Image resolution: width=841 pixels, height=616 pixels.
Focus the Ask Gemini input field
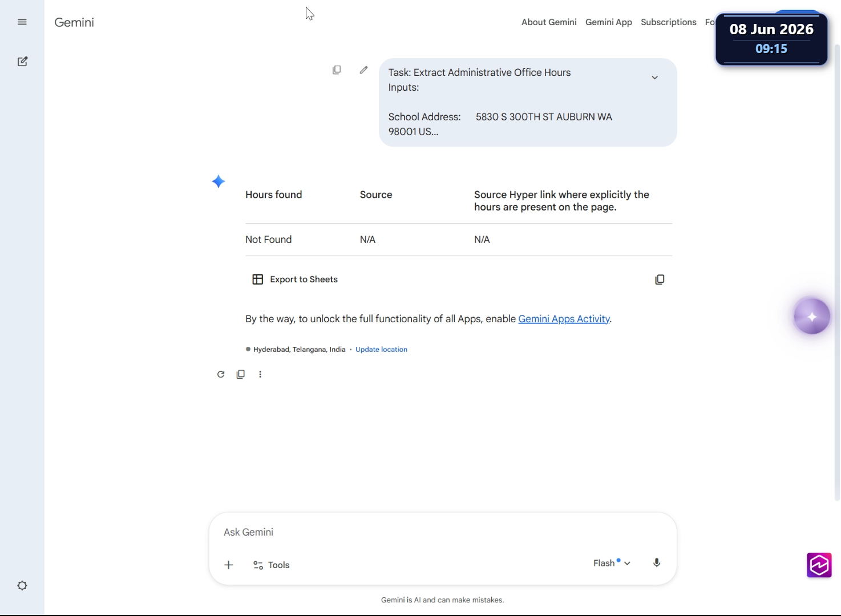pos(442,532)
